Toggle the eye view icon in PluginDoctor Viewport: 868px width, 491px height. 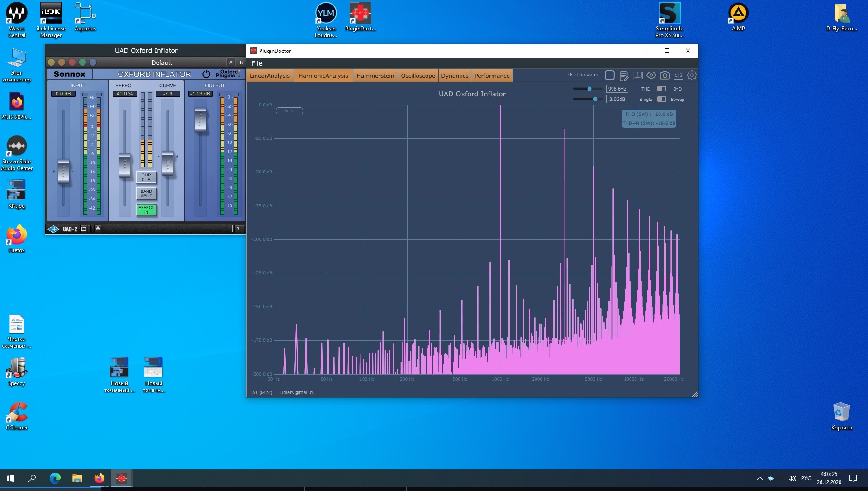pyautogui.click(x=651, y=76)
